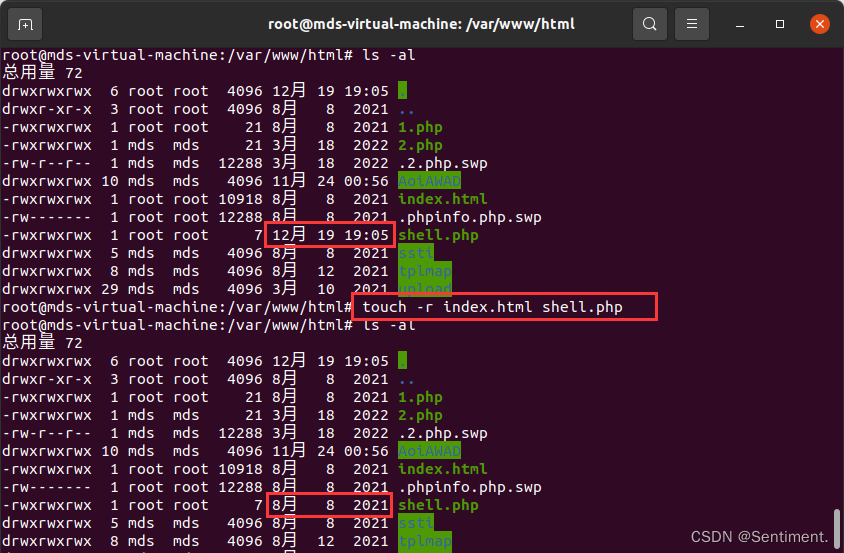Minimize the terminal window
844x553 pixels.
tap(740, 24)
